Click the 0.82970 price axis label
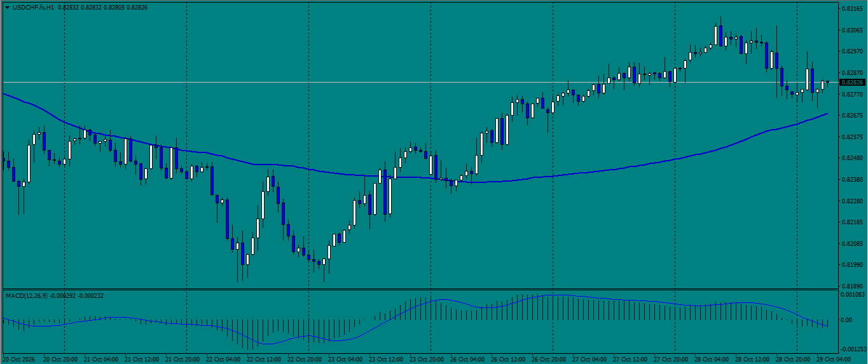The image size is (868, 364). click(852, 51)
